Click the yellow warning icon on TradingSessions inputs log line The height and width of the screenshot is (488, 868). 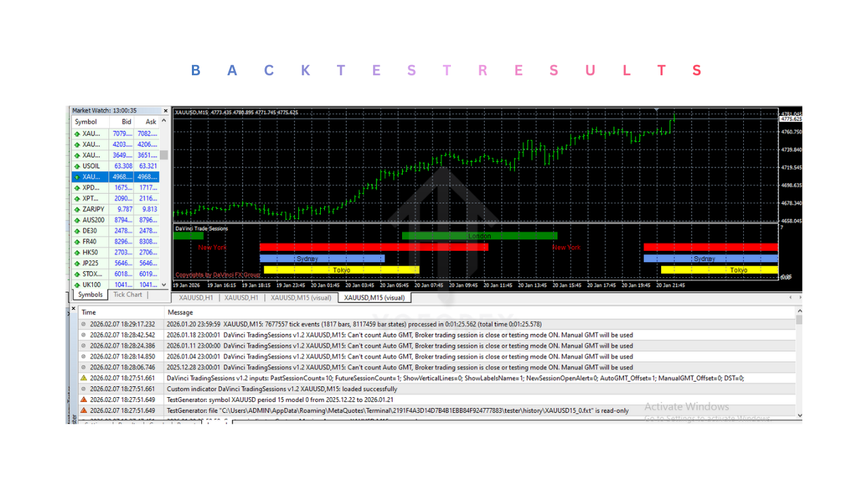click(x=82, y=378)
